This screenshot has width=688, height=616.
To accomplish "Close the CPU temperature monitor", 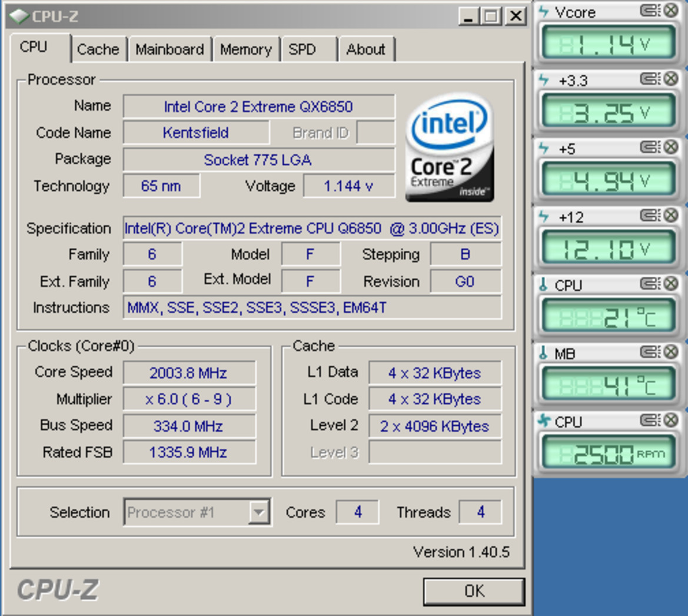I will 670,284.
